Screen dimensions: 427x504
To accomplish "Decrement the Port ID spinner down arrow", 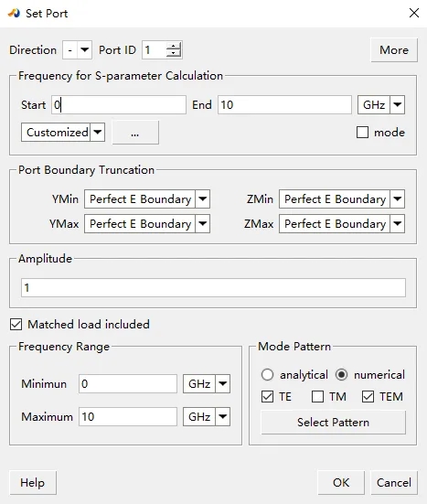I will click(174, 54).
